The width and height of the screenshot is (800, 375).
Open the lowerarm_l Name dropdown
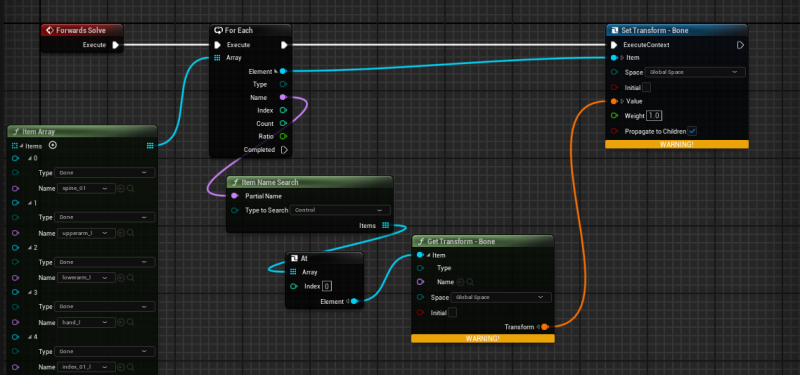click(x=86, y=278)
